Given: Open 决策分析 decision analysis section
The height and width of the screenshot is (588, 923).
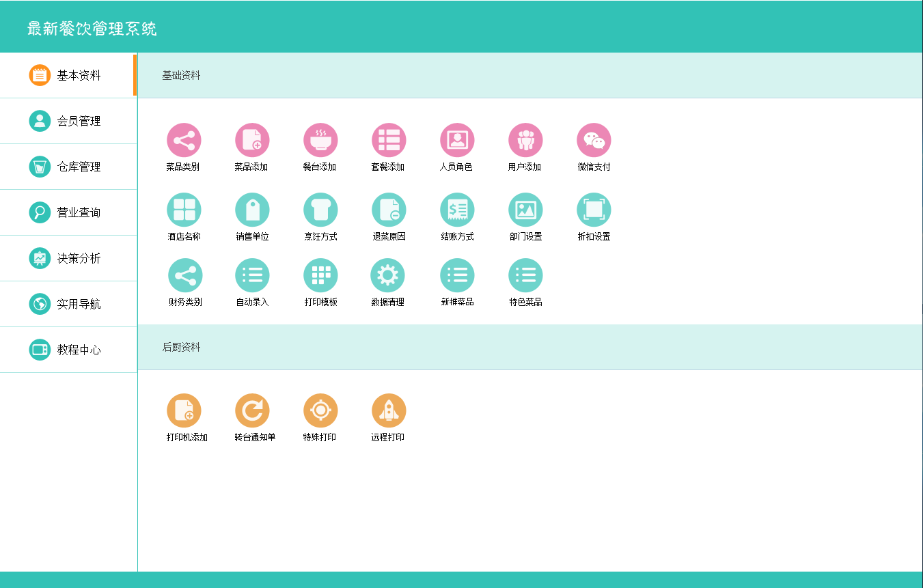Looking at the screenshot, I should [x=68, y=258].
